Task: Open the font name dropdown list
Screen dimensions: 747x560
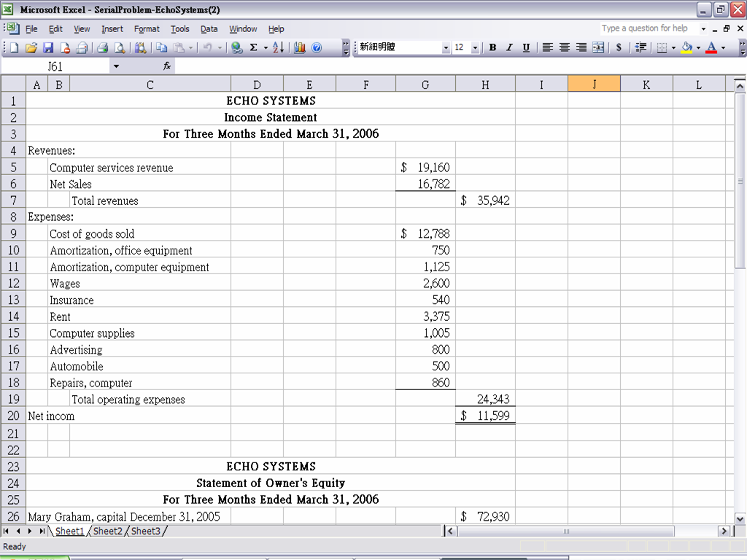Action: pos(446,47)
